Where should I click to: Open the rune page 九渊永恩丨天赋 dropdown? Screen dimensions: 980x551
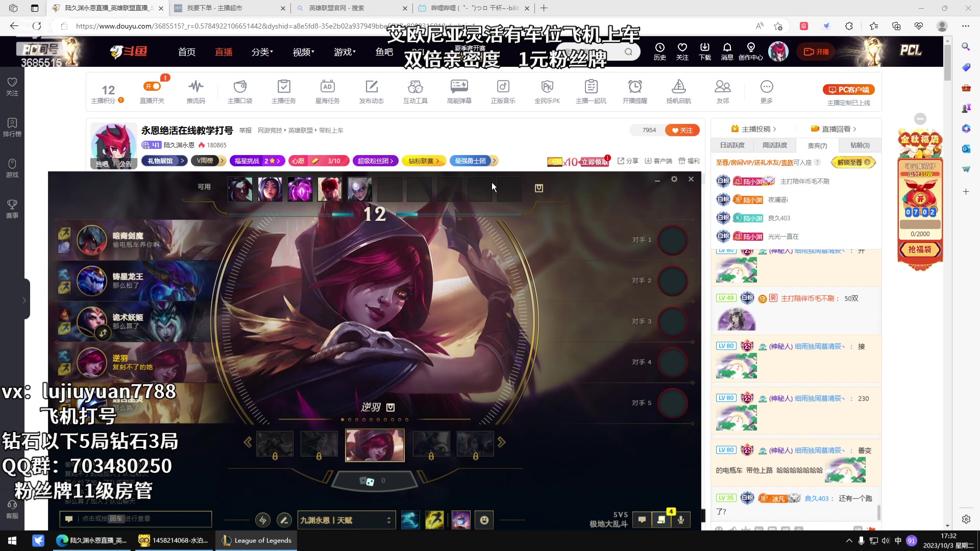[x=347, y=520]
